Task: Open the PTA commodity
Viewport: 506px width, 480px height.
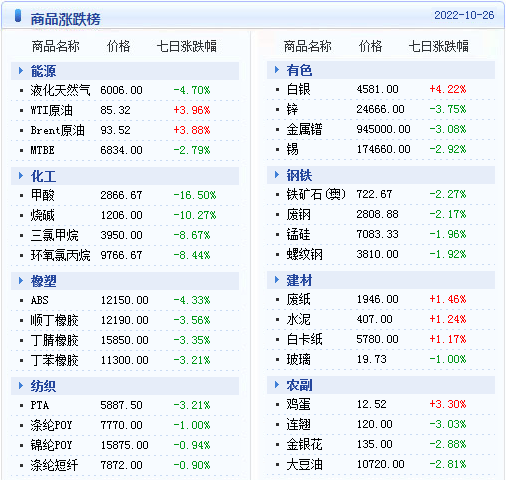Action: pyautogui.click(x=40, y=405)
